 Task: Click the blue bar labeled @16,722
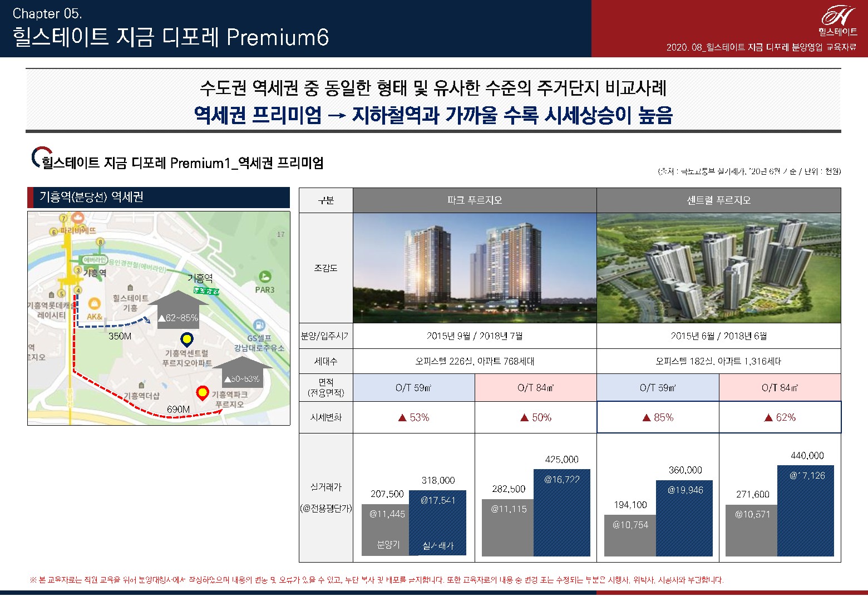click(x=562, y=513)
